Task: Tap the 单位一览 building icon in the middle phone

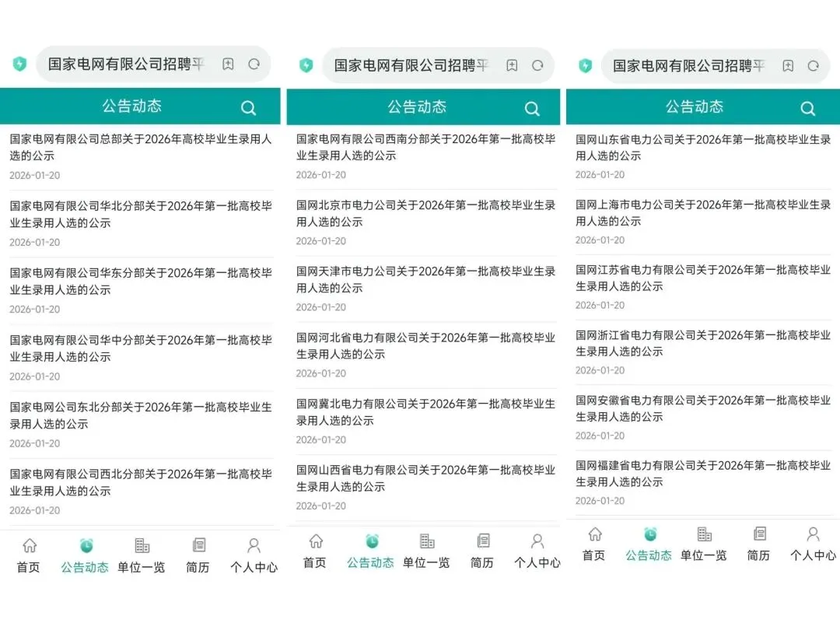Action: (x=427, y=541)
